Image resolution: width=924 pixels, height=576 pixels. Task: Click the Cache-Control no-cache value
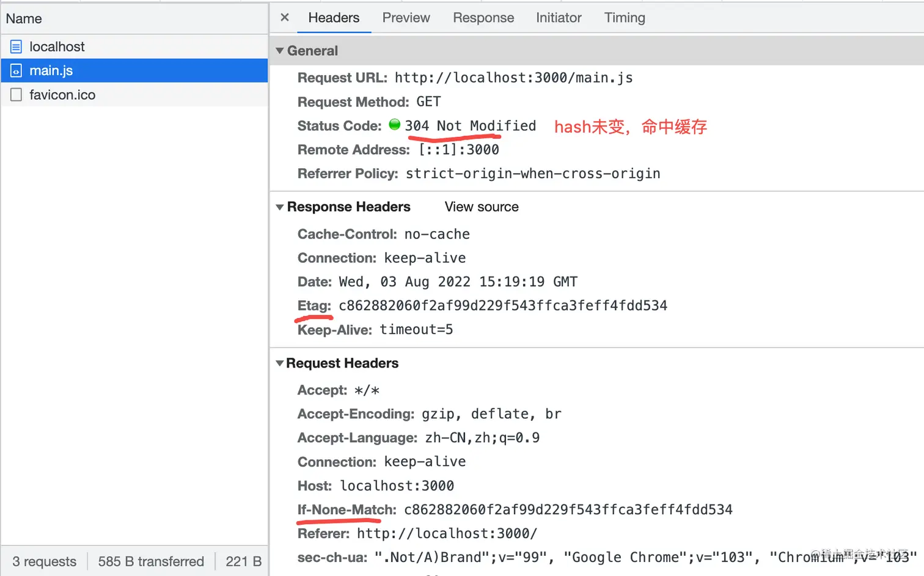437,234
